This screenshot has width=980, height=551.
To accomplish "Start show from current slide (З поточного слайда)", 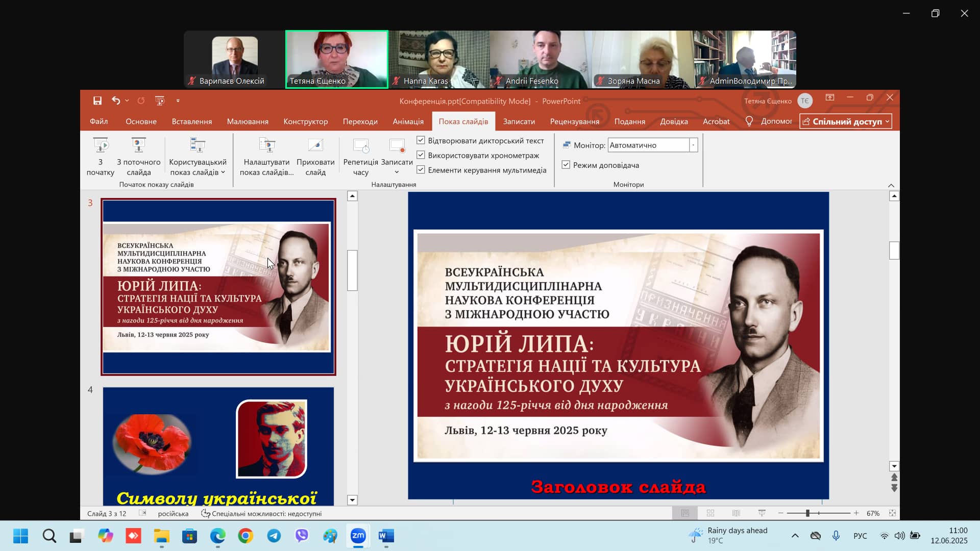I will click(139, 156).
